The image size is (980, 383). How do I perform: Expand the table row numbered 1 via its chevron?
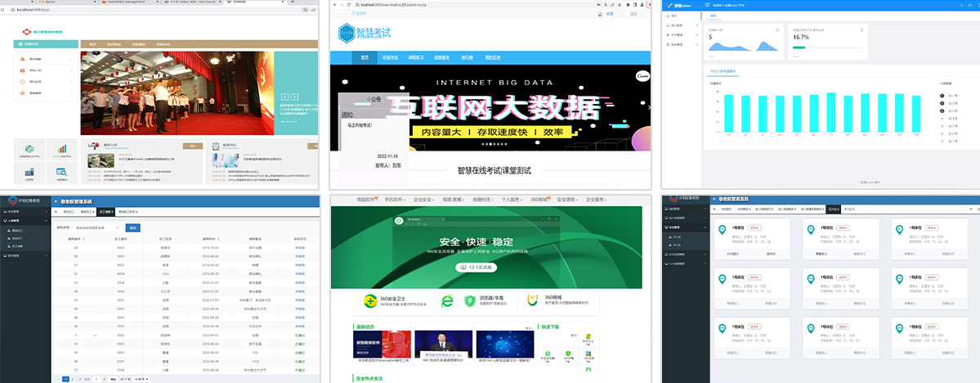coord(95,336)
